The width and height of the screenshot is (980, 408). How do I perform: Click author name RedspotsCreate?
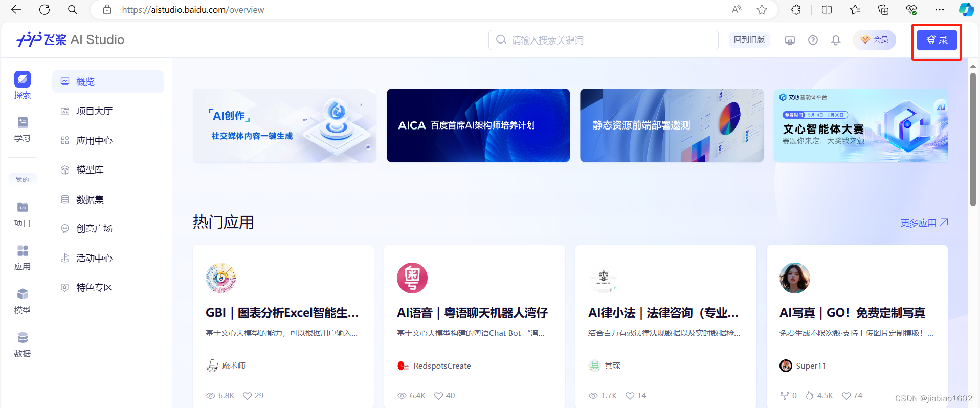(442, 366)
